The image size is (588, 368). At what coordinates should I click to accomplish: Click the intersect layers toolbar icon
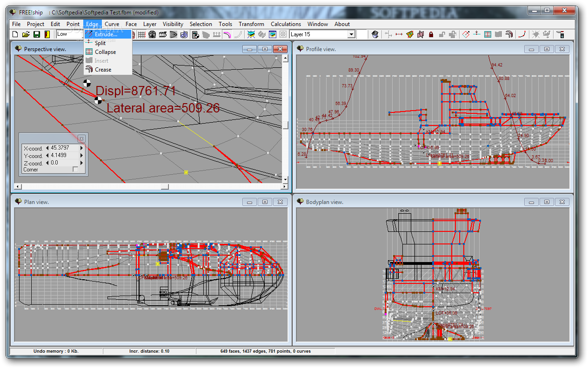(x=421, y=34)
